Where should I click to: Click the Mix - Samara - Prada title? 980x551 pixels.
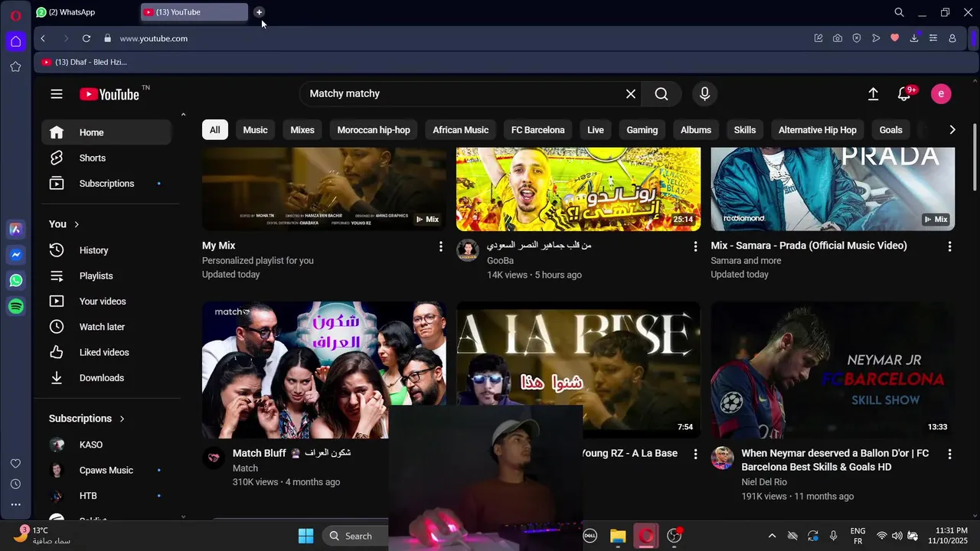[808, 246]
